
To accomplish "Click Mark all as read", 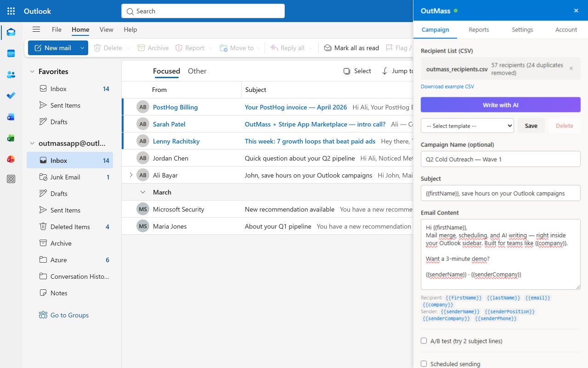I will click(x=351, y=48).
